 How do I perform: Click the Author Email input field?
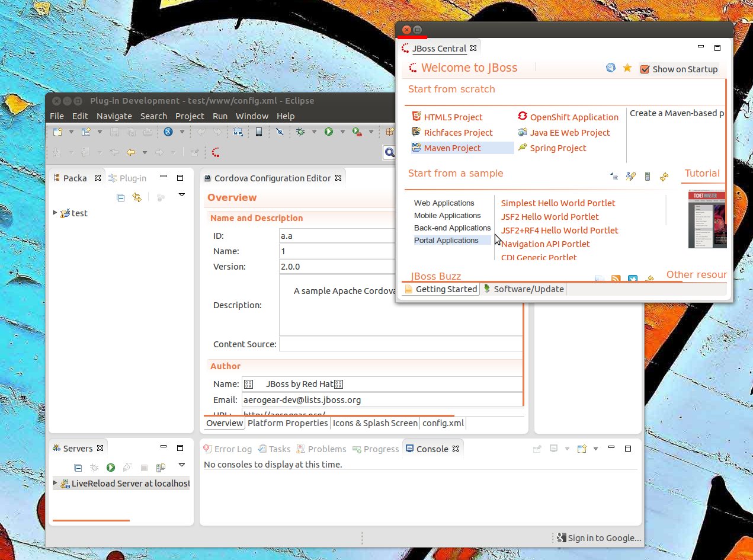click(382, 399)
